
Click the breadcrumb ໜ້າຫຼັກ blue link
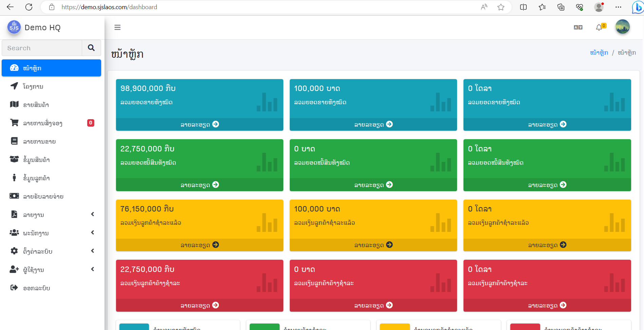599,53
